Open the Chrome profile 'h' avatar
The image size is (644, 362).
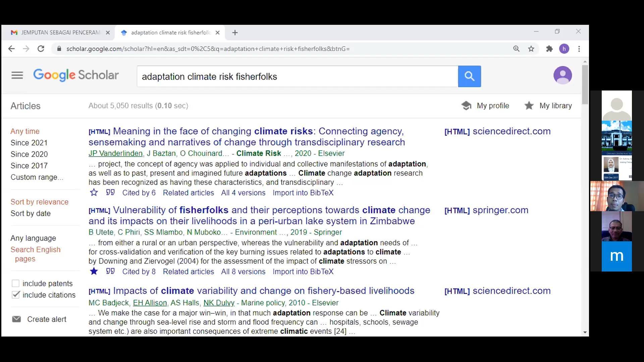[564, 49]
